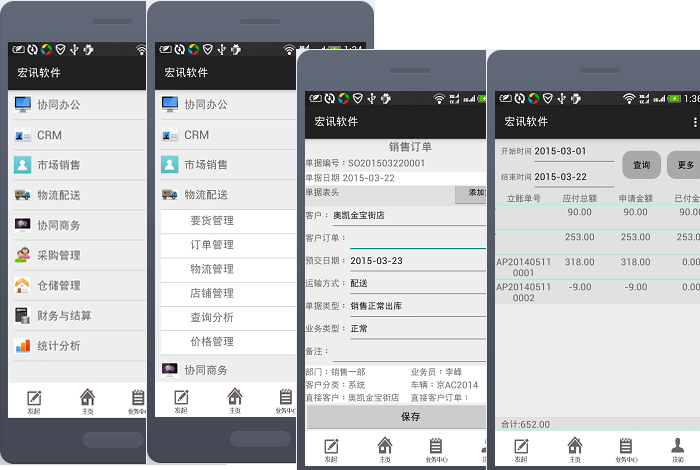Viewport: 700px width, 470px height.
Task: Tap the 开始时间 start date field
Action: point(573,151)
